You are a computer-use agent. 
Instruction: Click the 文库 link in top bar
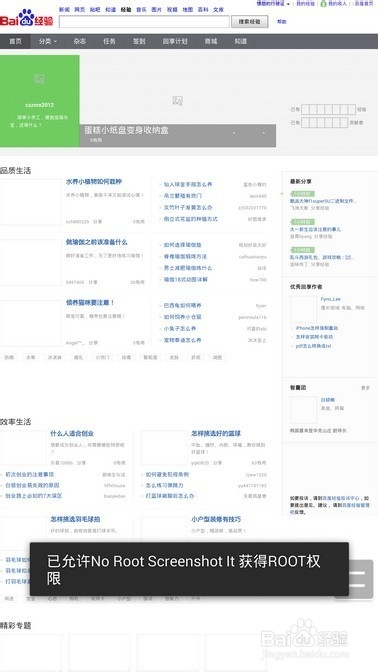tap(218, 9)
